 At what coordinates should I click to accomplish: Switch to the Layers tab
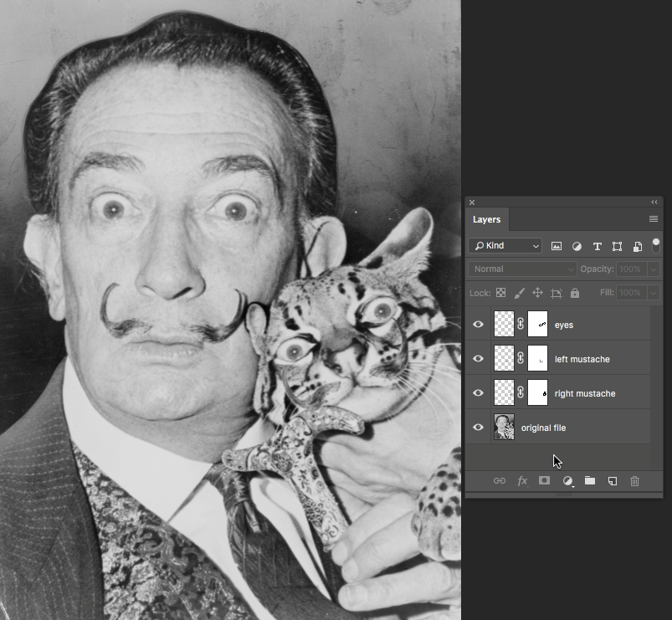click(486, 219)
